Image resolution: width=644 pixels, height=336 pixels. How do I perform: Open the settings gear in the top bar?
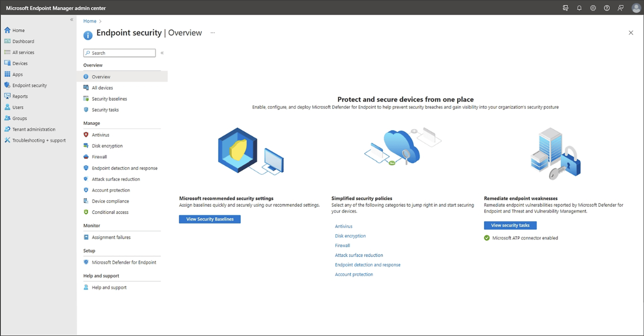(593, 8)
